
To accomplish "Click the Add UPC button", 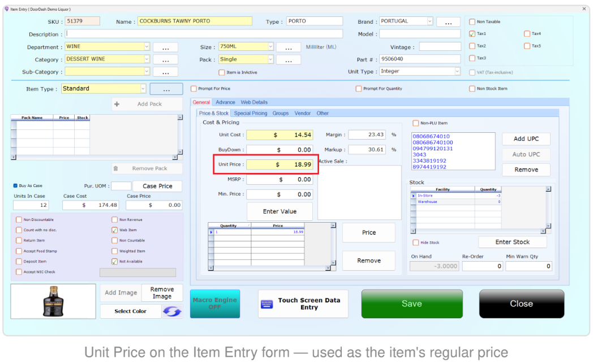I will click(526, 139).
